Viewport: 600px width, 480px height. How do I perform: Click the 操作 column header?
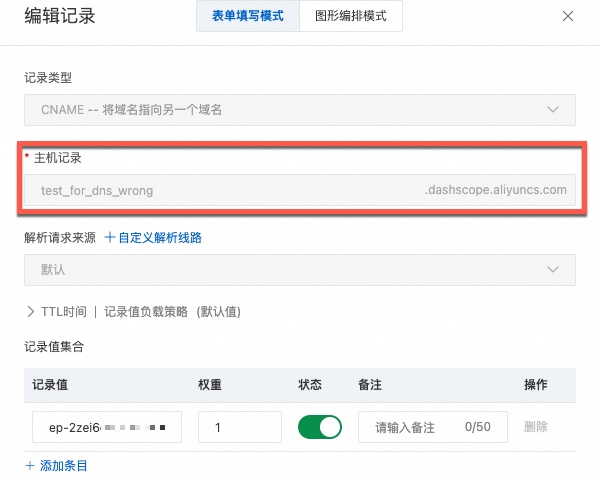pyautogui.click(x=536, y=385)
